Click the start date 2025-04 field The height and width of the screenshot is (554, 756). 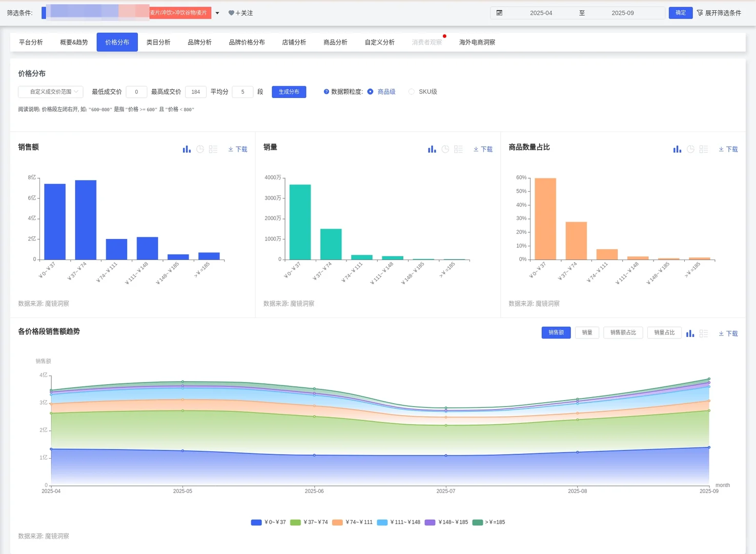tap(541, 13)
